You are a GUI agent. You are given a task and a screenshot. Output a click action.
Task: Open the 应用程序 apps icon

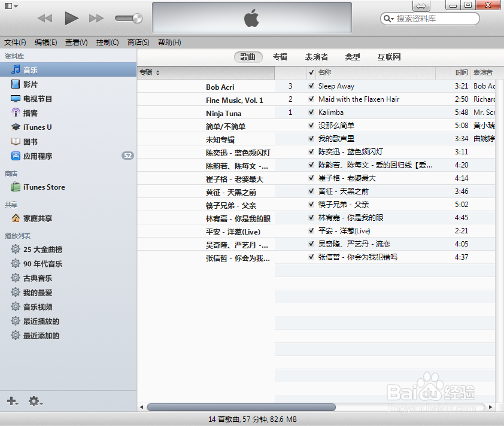pyautogui.click(x=16, y=156)
